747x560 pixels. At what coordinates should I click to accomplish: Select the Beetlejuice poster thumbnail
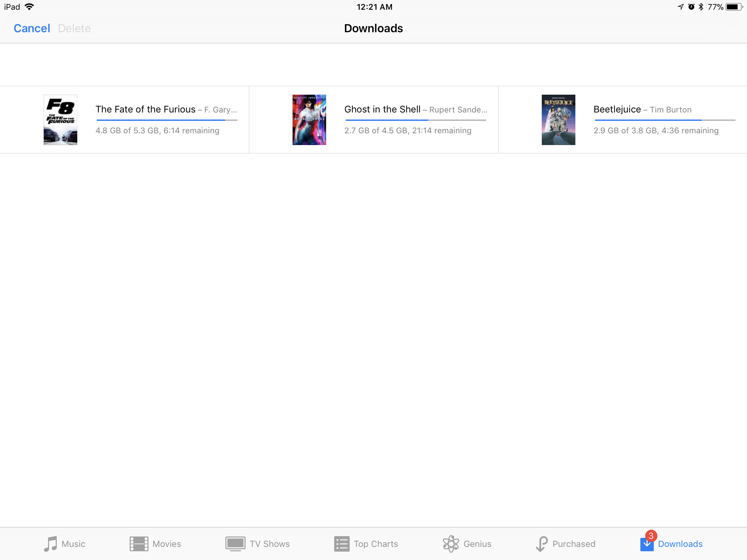coord(558,120)
